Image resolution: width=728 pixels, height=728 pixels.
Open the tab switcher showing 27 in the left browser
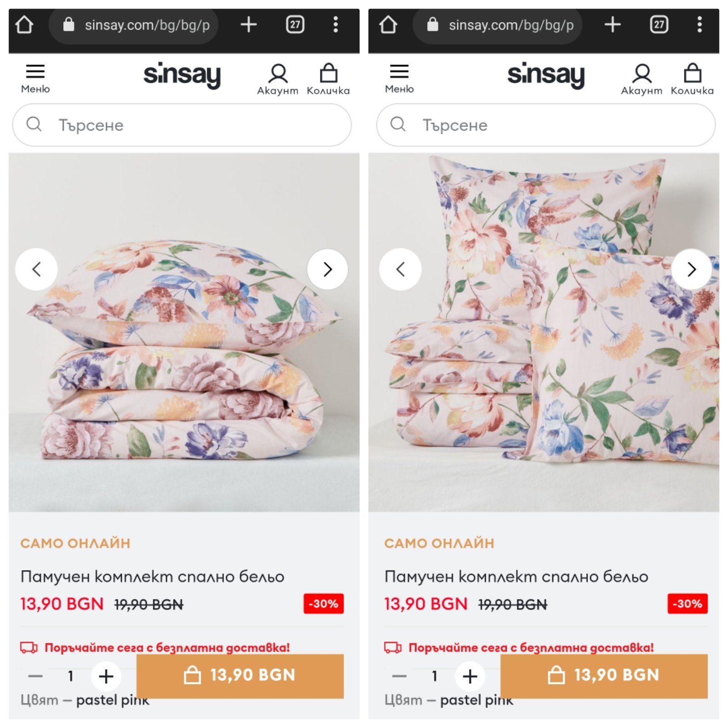coord(295,25)
